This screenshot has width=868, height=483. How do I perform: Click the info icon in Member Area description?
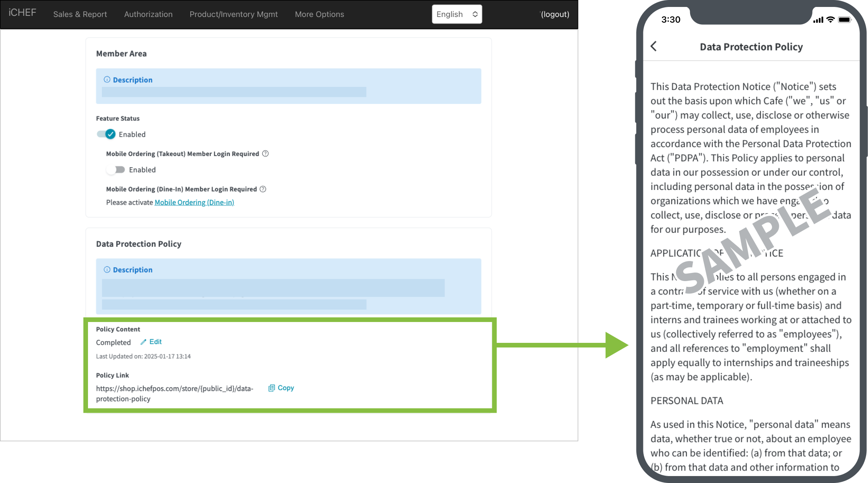point(107,80)
